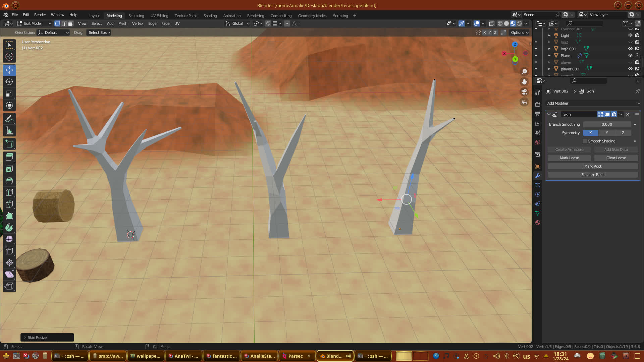
Task: Hide the Light object in outliner
Action: tap(630, 35)
